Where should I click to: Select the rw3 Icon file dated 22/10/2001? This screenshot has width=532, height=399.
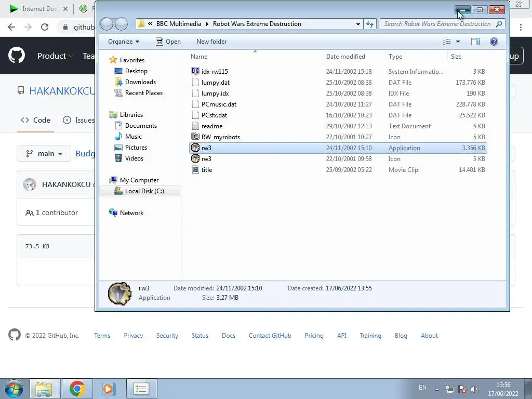click(x=338, y=159)
